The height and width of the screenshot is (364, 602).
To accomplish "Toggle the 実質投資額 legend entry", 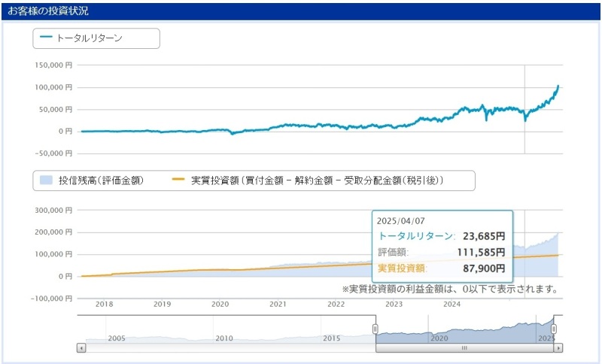I will 316,180.
